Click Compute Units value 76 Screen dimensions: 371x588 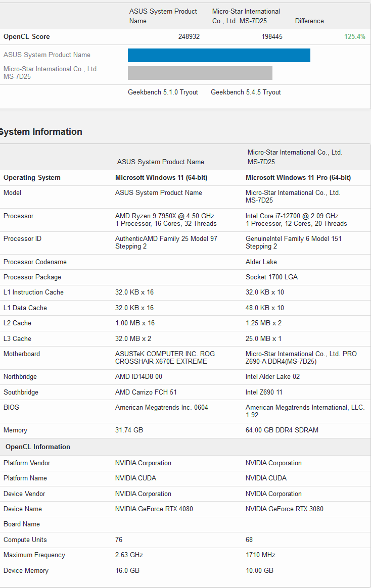tap(119, 540)
